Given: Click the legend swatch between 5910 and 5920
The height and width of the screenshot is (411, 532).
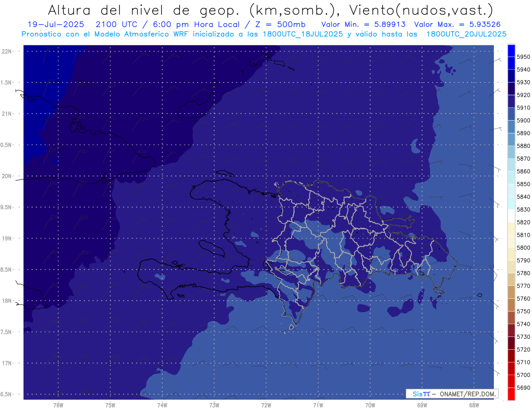Looking at the screenshot, I should pos(511,101).
